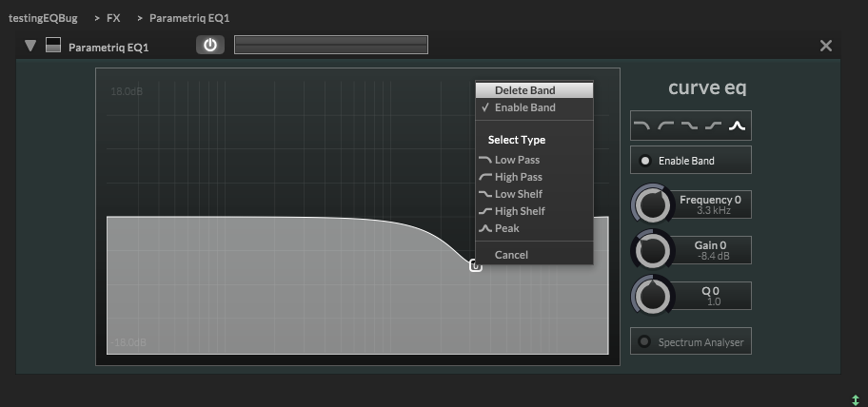Select high pass icon in curve eq filter row
Viewport: 868px width, 407px height.
(666, 126)
